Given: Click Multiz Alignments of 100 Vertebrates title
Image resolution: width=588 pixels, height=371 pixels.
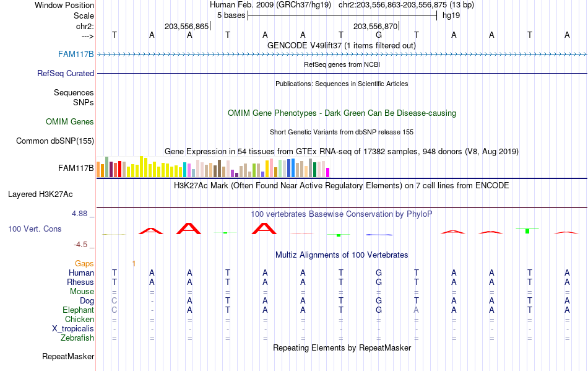Looking at the screenshot, I should pos(342,255).
